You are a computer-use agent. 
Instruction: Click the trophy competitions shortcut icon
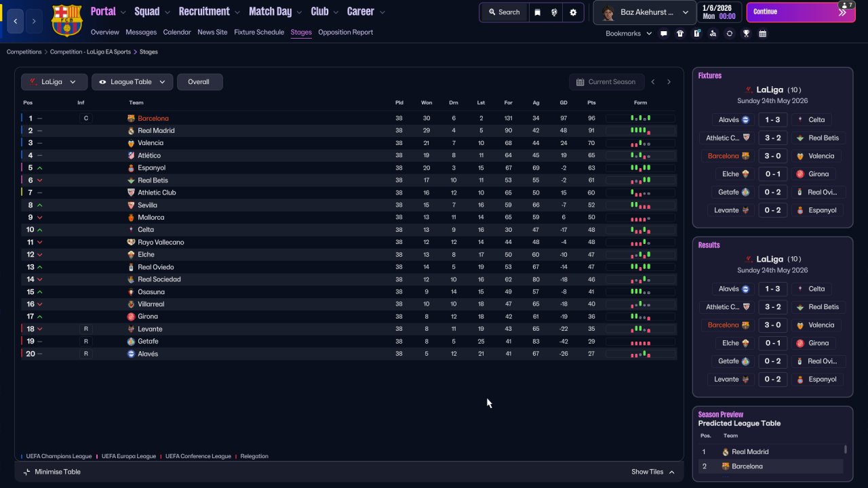[746, 33]
